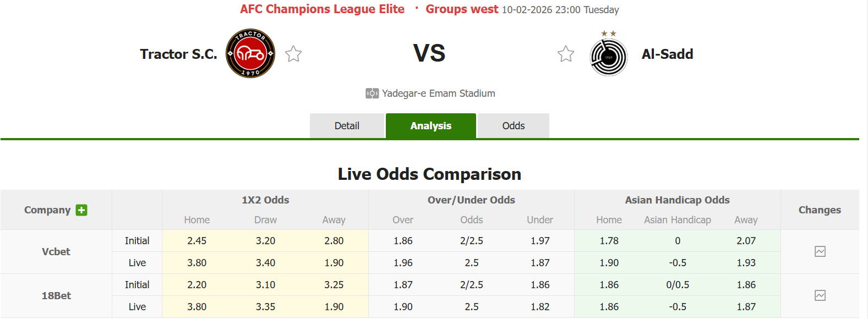The width and height of the screenshot is (868, 319).
Task: Click the stadium icon beside Yadegar-e Emam
Action: [x=372, y=94]
